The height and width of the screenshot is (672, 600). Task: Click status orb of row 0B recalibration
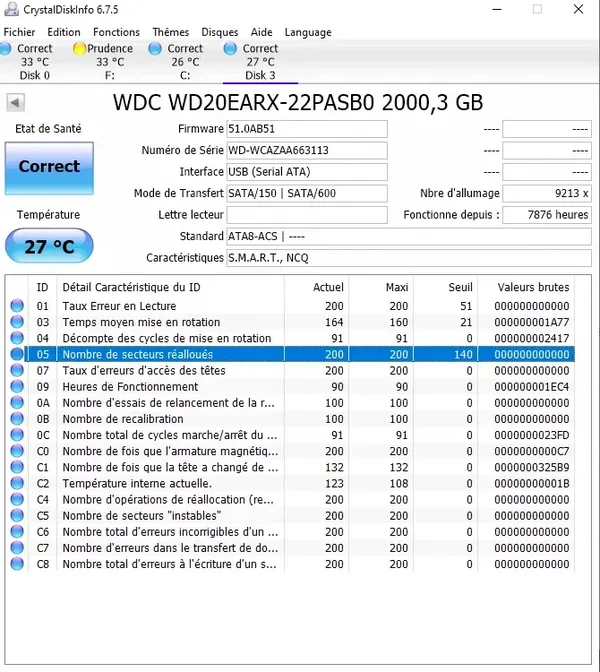17,419
